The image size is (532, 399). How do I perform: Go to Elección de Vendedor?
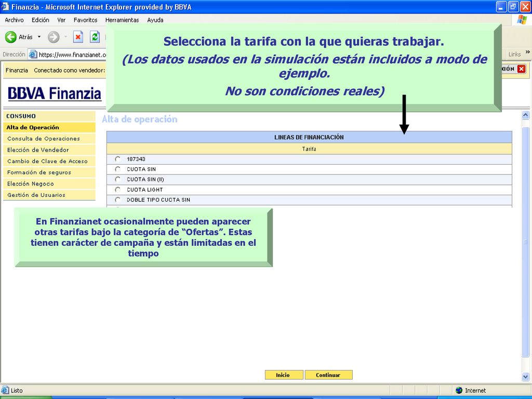point(49,150)
